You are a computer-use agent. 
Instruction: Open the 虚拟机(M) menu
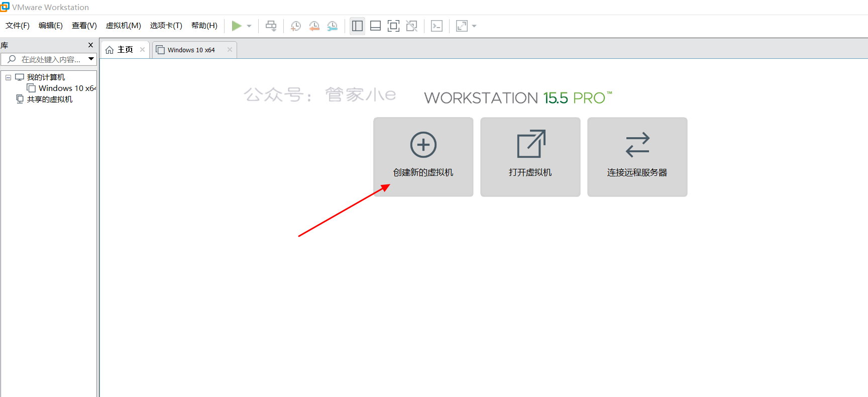tap(124, 26)
